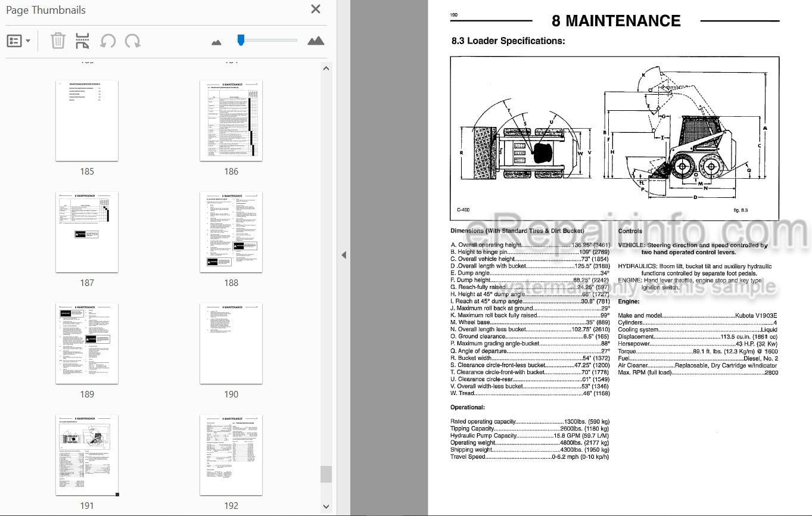Collapse the side panel with left arrow
The width and height of the screenshot is (812, 516).
pyautogui.click(x=343, y=255)
